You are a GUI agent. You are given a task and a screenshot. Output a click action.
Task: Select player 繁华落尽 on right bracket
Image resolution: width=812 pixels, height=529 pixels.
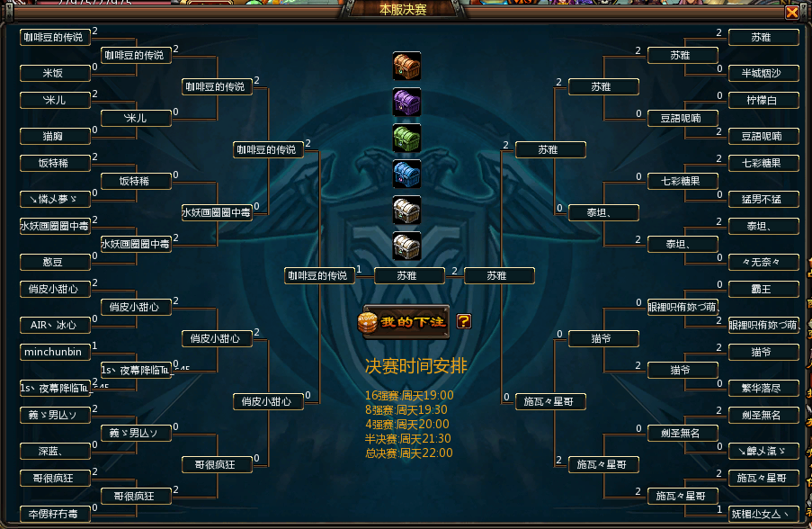pos(763,388)
